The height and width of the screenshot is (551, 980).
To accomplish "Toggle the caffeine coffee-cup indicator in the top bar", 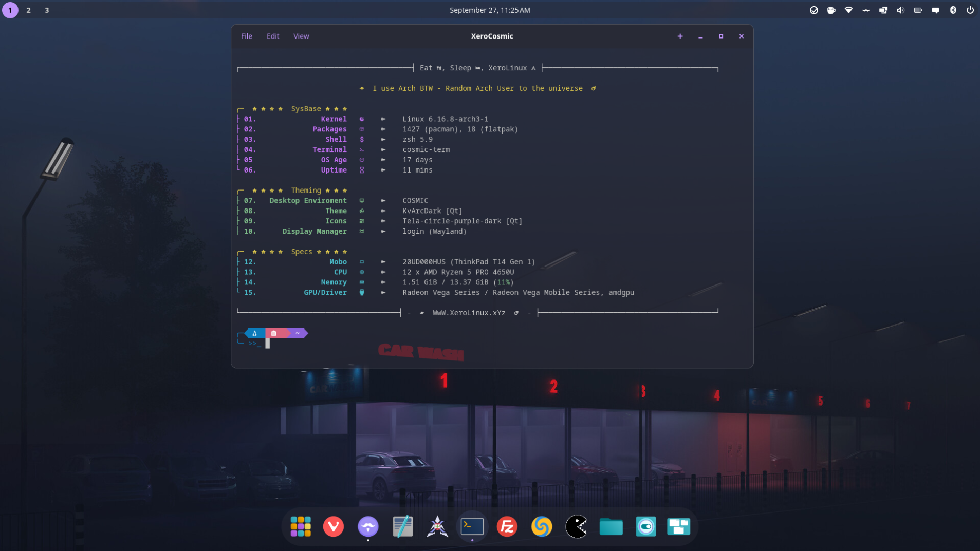I will (x=831, y=10).
